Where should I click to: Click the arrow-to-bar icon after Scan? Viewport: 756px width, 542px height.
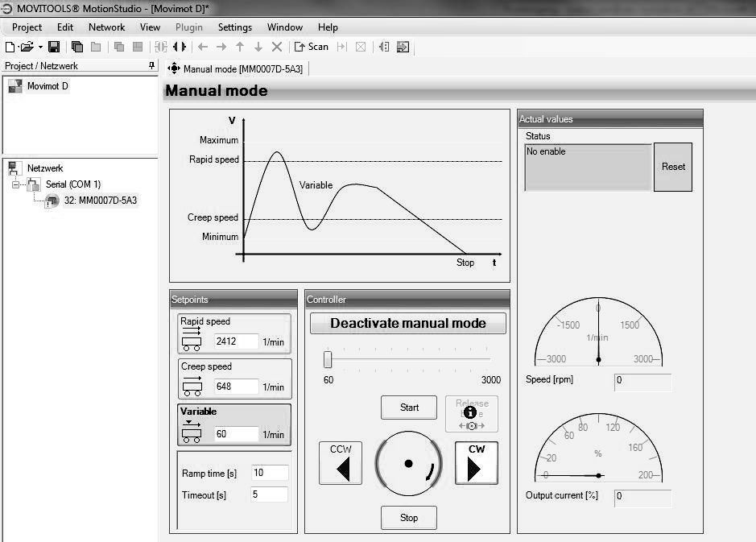coord(342,47)
